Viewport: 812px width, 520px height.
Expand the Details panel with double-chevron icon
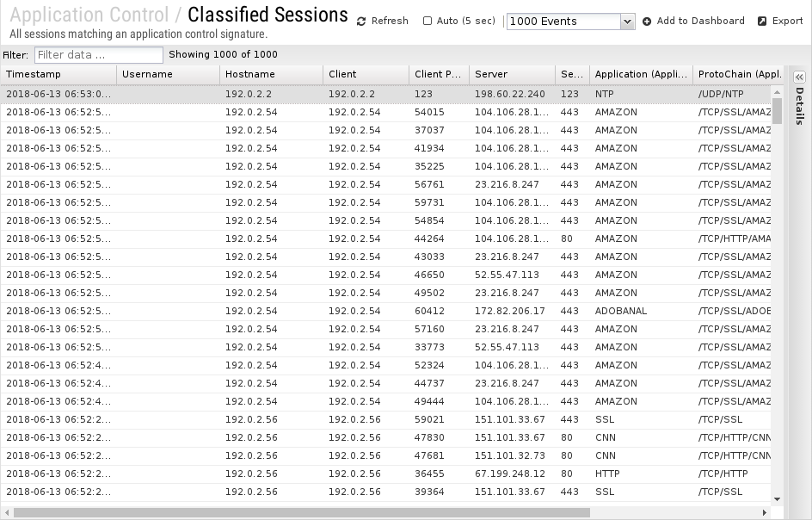coord(799,77)
